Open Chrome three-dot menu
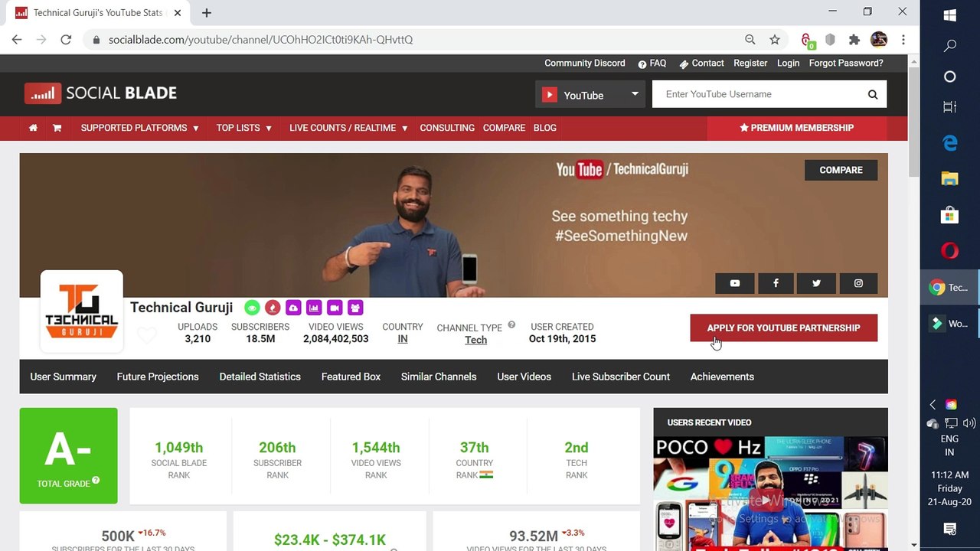Image resolution: width=980 pixels, height=551 pixels. click(903, 40)
